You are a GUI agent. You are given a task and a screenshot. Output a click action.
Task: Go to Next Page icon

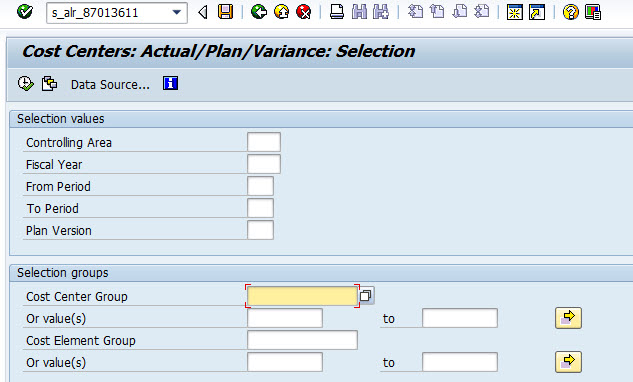coord(459,12)
